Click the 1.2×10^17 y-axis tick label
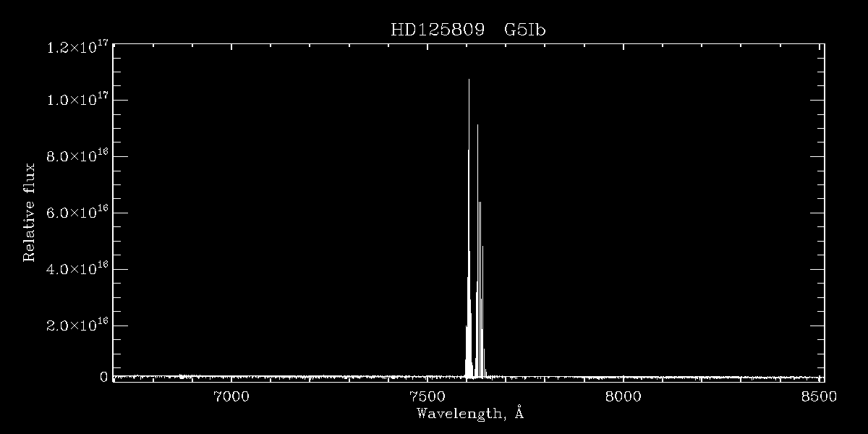Image resolution: width=868 pixels, height=434 pixels. pos(77,46)
